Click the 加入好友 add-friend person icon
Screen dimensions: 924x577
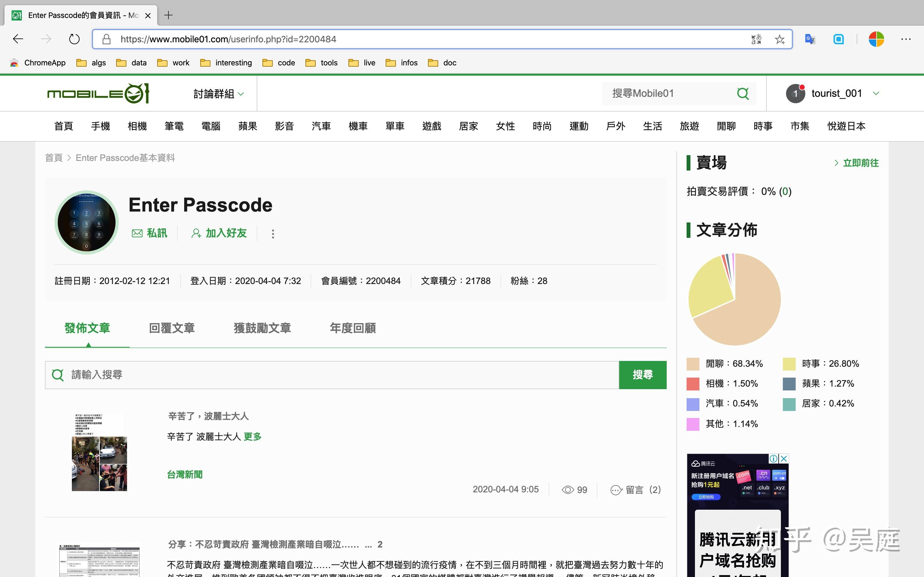[197, 233]
